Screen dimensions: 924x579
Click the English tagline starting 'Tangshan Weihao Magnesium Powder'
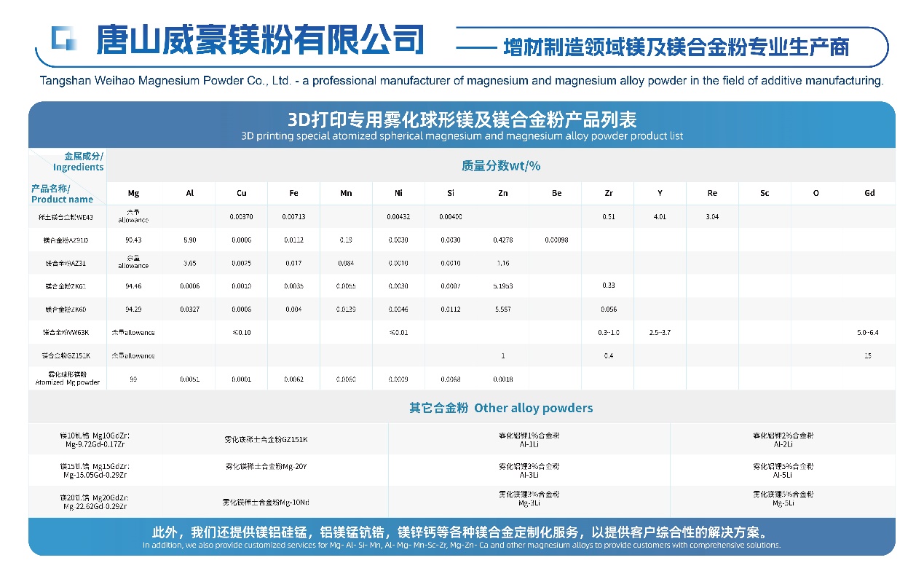pyautogui.click(x=462, y=81)
